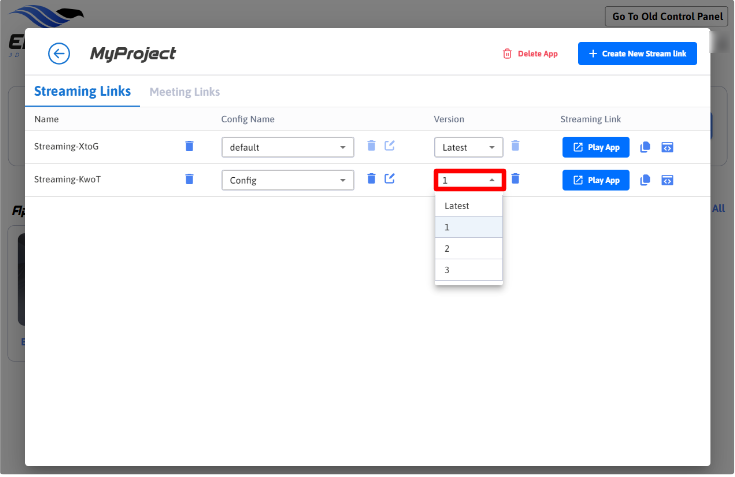
Task: Click trash icon next to version 1 dropdown
Action: pyautogui.click(x=515, y=179)
